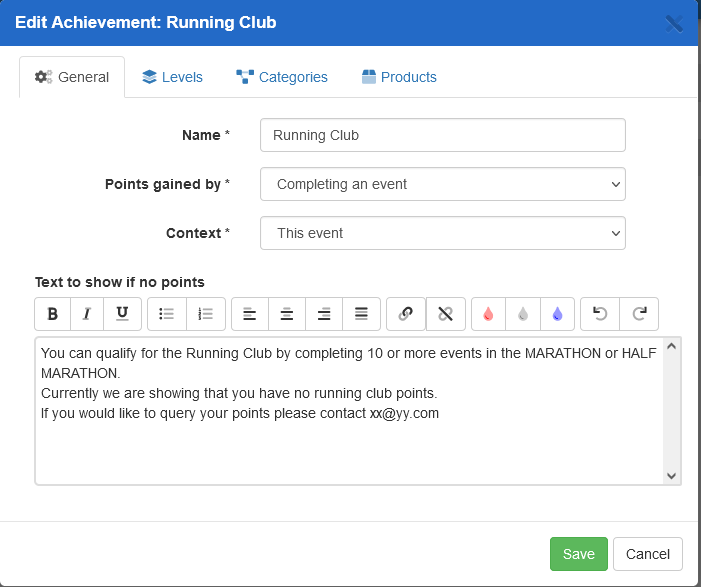Toggle underline formatting
The width and height of the screenshot is (701, 587).
(x=122, y=314)
